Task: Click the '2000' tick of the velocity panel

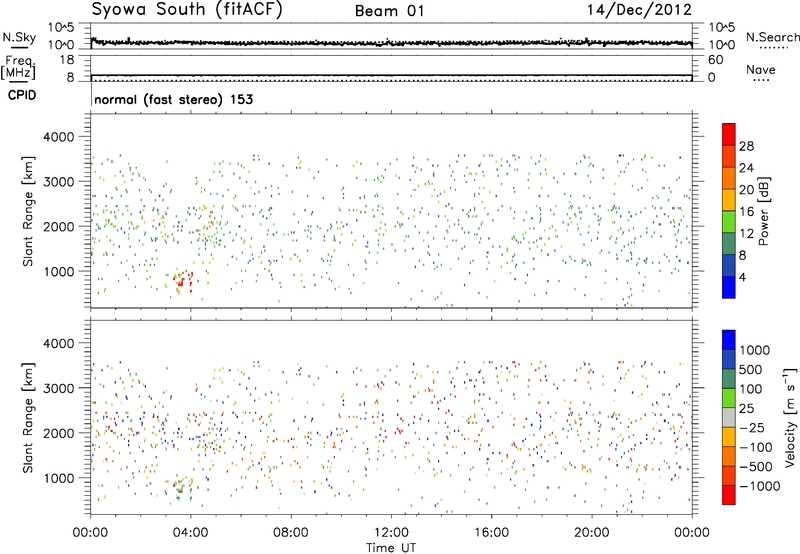Action: [x=59, y=433]
